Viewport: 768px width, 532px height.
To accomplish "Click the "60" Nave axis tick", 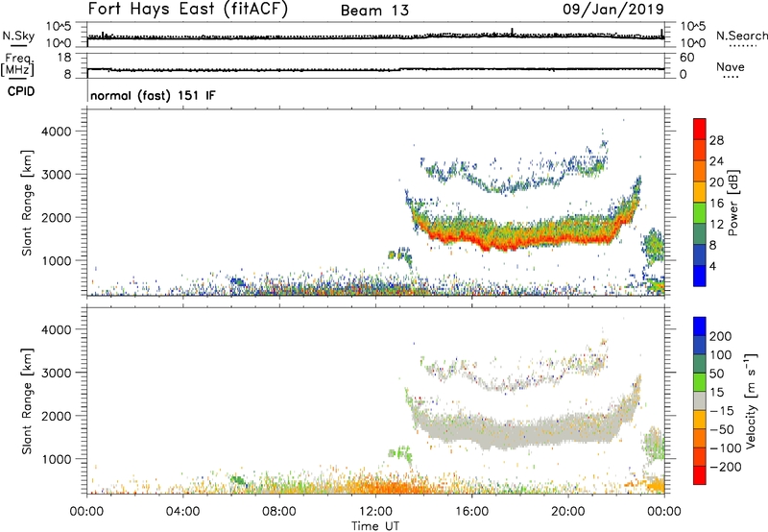I will coord(686,58).
